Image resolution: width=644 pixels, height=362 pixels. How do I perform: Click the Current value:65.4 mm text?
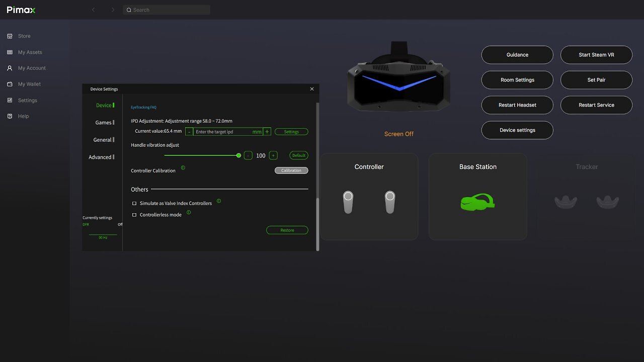(x=158, y=131)
